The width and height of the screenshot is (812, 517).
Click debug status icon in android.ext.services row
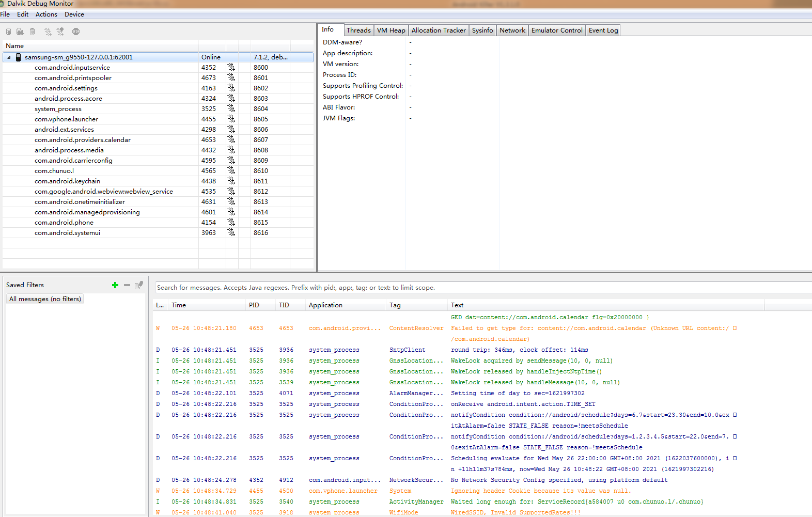pos(231,129)
